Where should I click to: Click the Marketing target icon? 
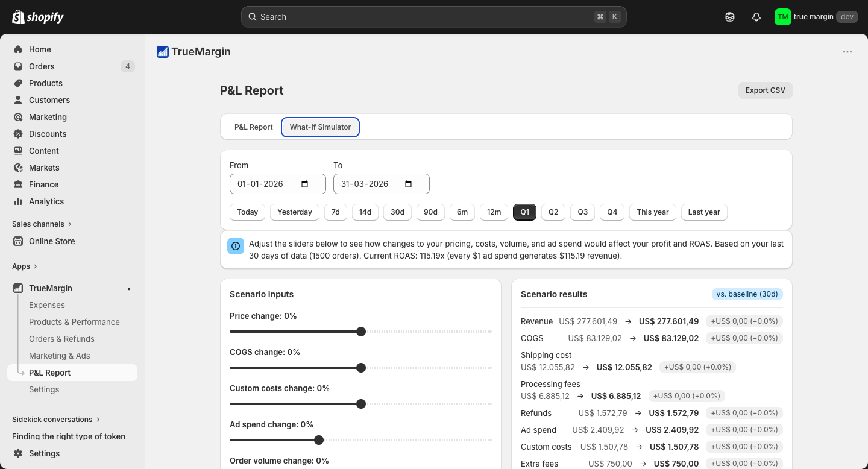coord(18,117)
